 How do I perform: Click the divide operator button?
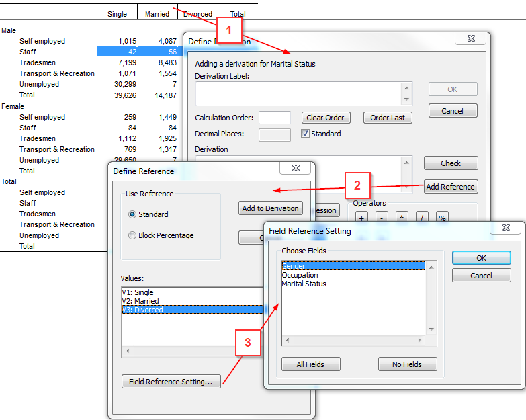coord(422,218)
